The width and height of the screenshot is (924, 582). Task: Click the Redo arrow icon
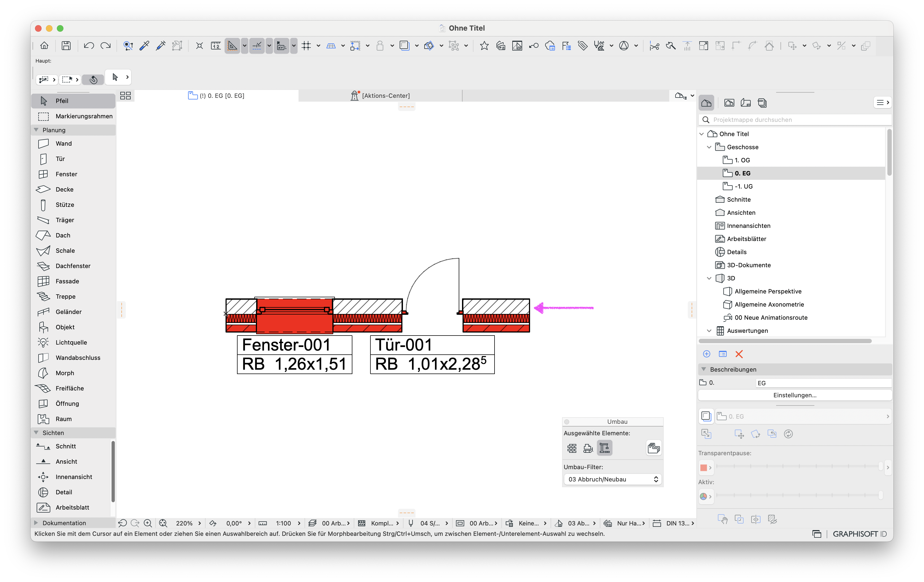(x=106, y=46)
